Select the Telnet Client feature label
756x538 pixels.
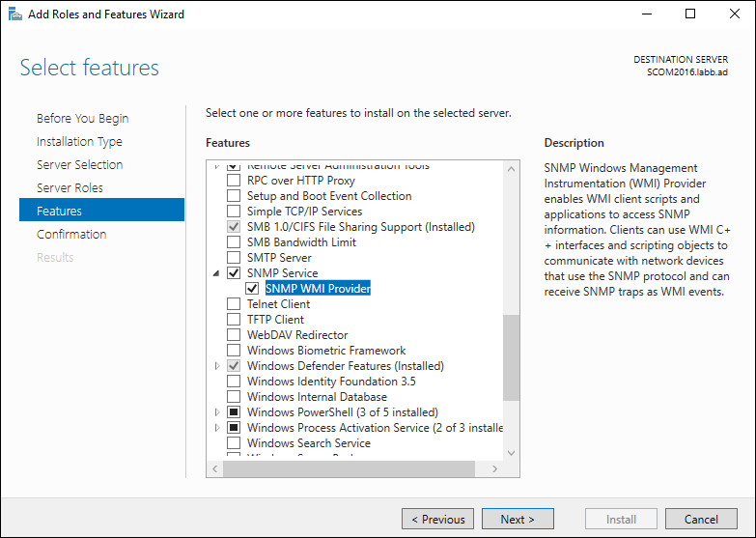pos(279,304)
